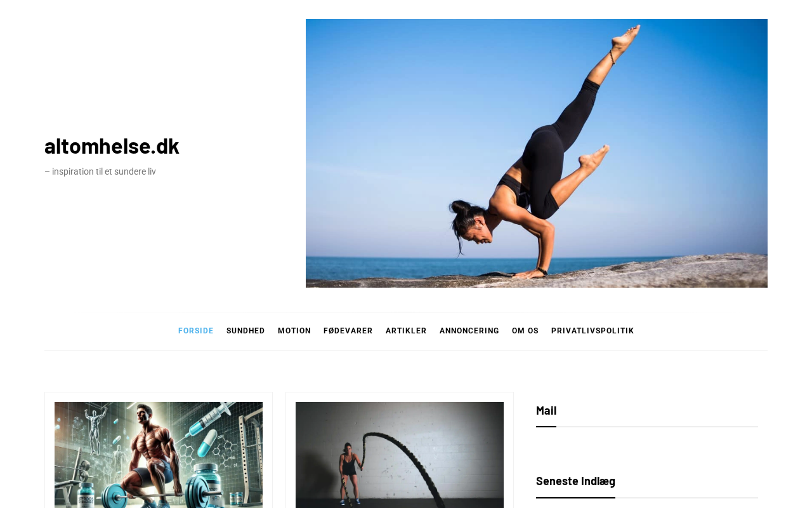Open the altomhelse.dk site title link

pyautogui.click(x=112, y=146)
